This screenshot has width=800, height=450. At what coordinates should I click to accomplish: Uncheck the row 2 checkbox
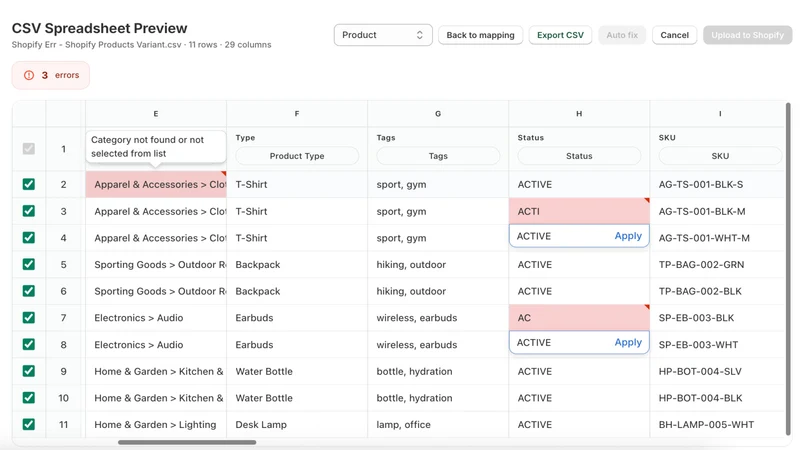tap(29, 184)
